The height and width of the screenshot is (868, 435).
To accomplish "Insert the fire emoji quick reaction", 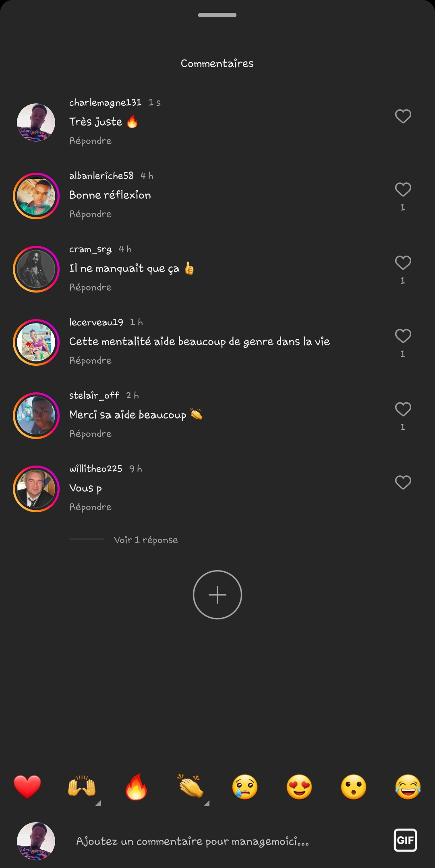I will coord(136,787).
